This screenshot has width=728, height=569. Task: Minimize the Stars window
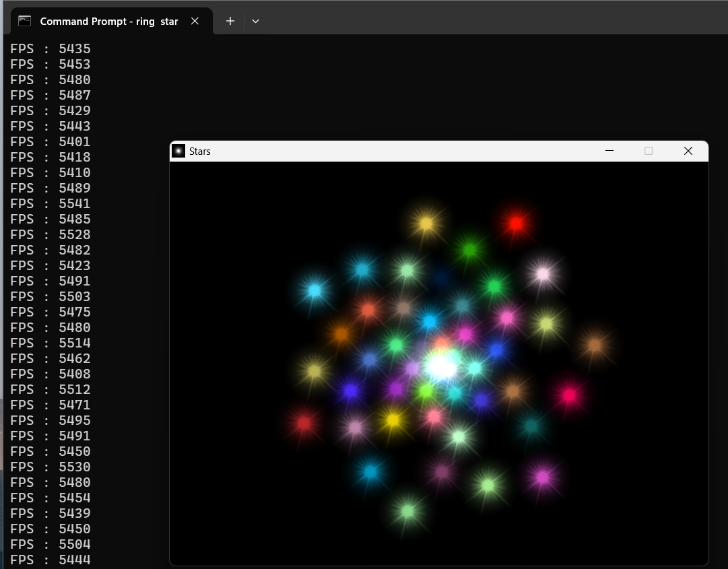pyautogui.click(x=609, y=151)
